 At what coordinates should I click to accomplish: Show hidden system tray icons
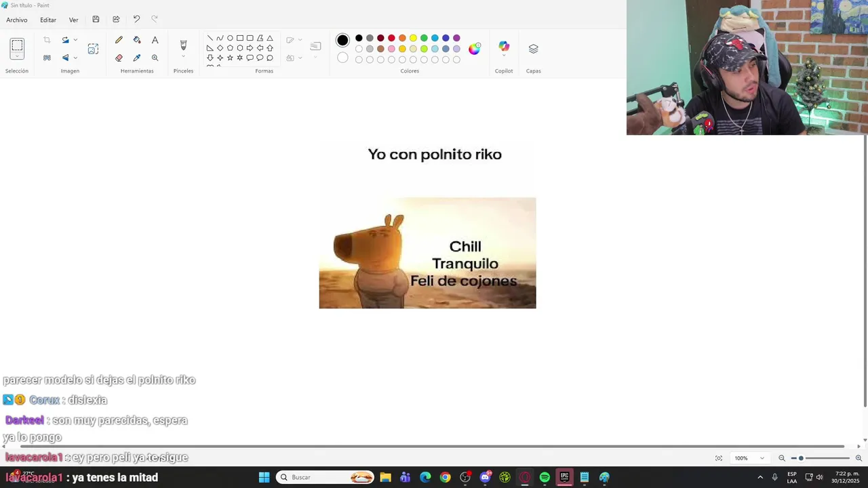(x=760, y=477)
